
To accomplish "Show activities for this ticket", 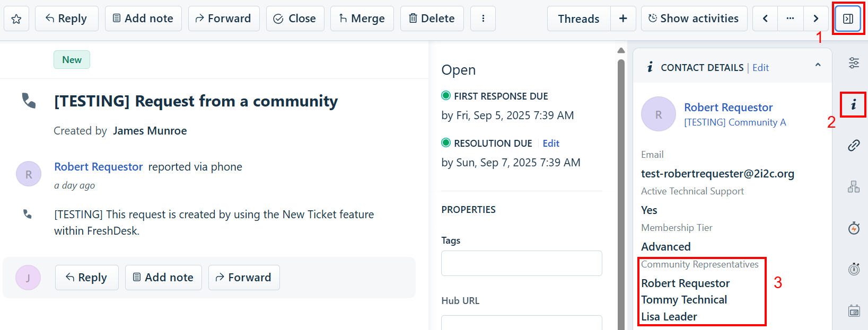I will (694, 19).
